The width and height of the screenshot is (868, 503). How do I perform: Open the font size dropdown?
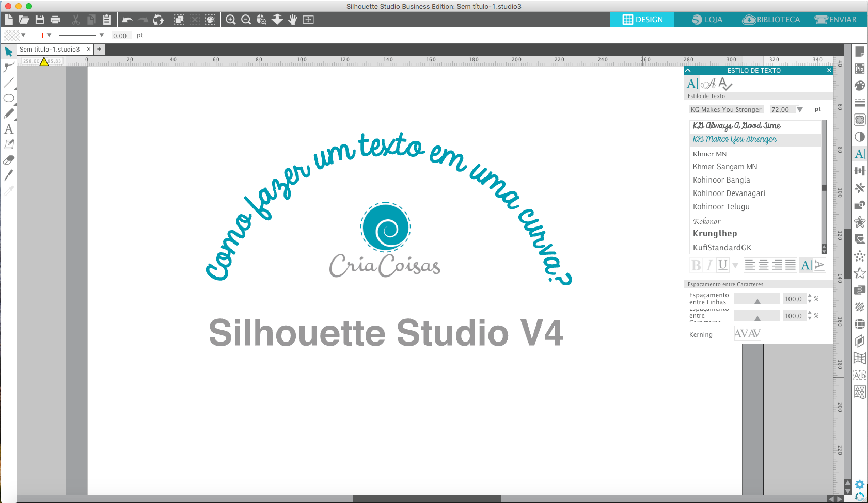point(800,109)
